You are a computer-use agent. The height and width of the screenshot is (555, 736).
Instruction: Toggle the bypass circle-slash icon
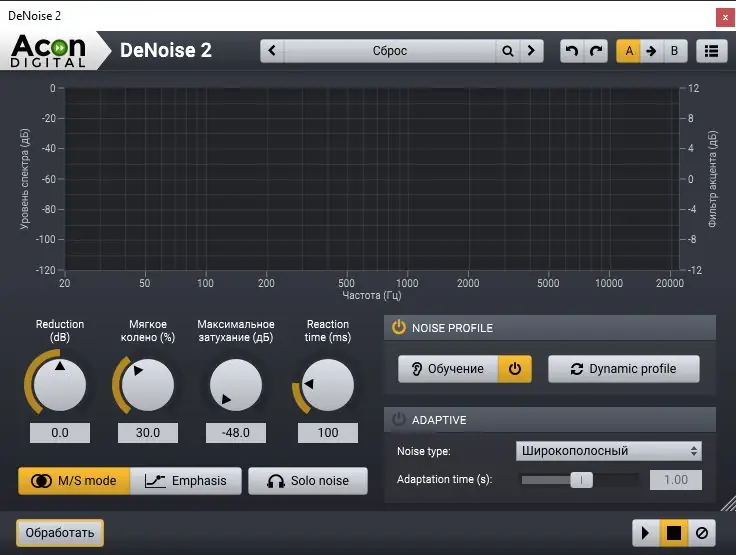tap(702, 533)
